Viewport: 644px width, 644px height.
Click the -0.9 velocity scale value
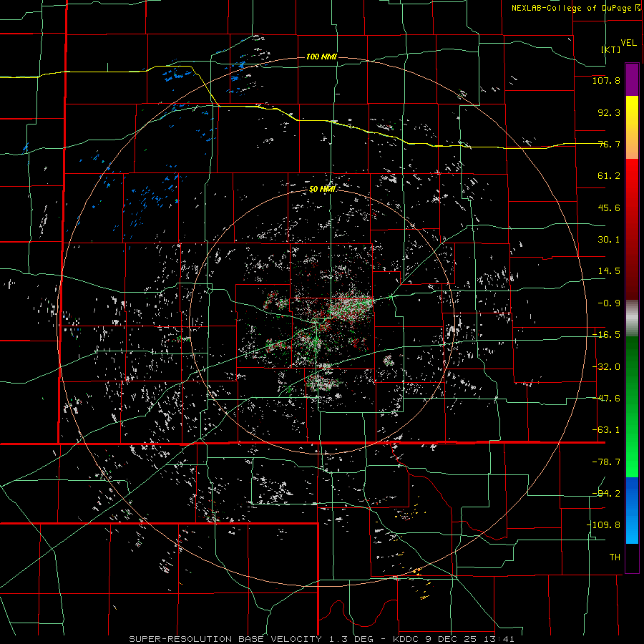pyautogui.click(x=609, y=303)
